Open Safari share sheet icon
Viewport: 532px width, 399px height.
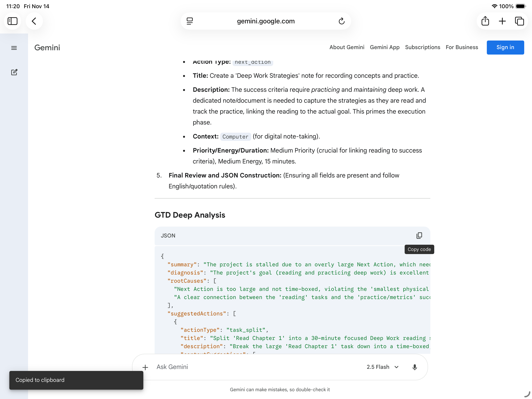(x=485, y=21)
